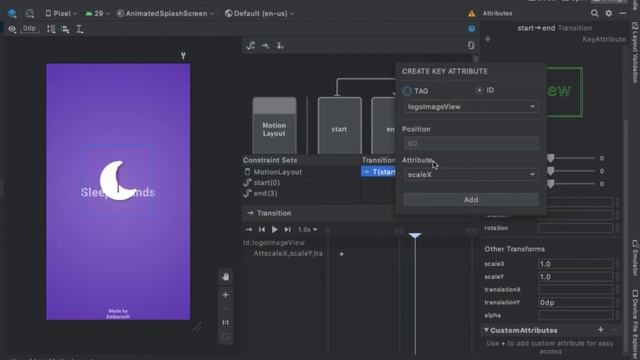Click the timeline playhead marker
The width and height of the screenshot is (640, 360).
pyautogui.click(x=415, y=236)
